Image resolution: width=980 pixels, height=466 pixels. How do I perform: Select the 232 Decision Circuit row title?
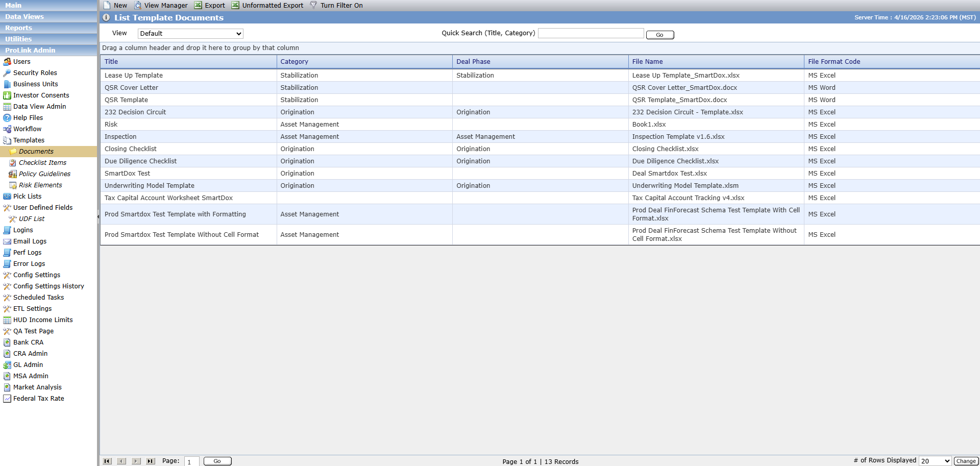(x=135, y=112)
